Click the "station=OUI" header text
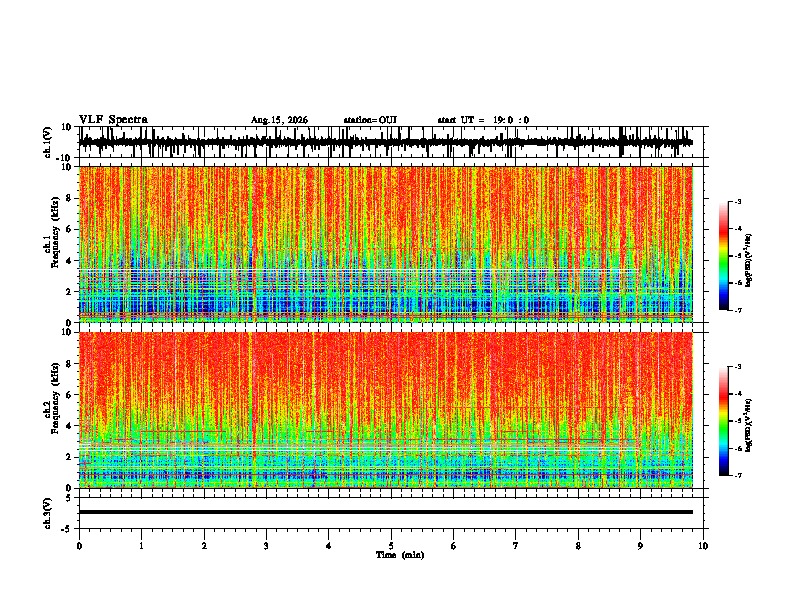The height and width of the screenshot is (612, 792). pyautogui.click(x=370, y=120)
